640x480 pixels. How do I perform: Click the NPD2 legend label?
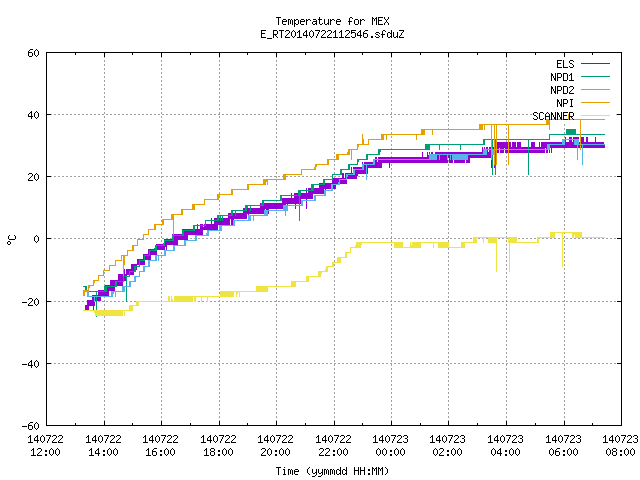click(x=562, y=90)
